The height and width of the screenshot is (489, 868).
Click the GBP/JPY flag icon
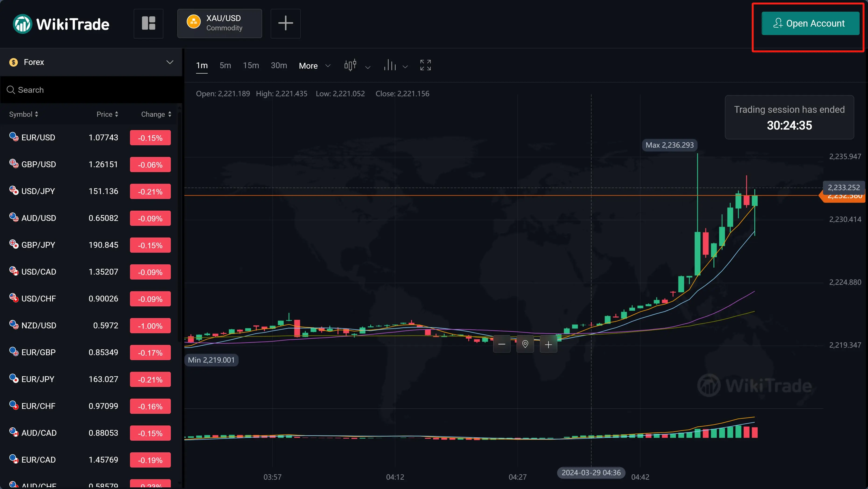tap(14, 244)
